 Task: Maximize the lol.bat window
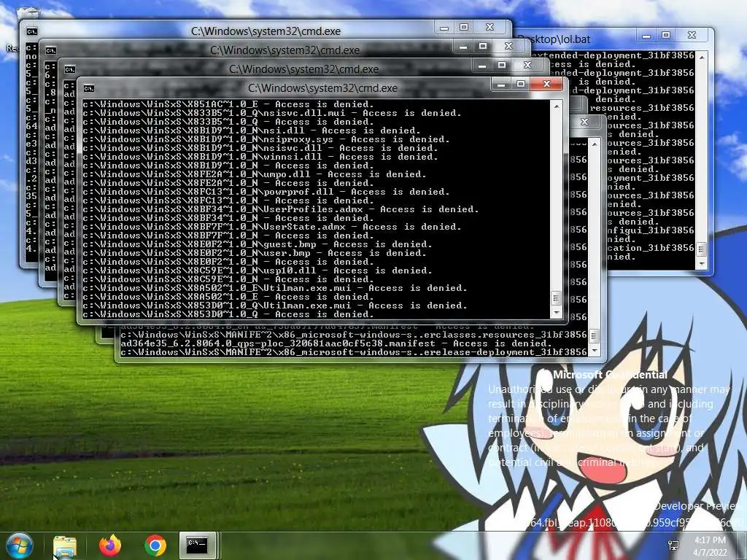pos(666,35)
